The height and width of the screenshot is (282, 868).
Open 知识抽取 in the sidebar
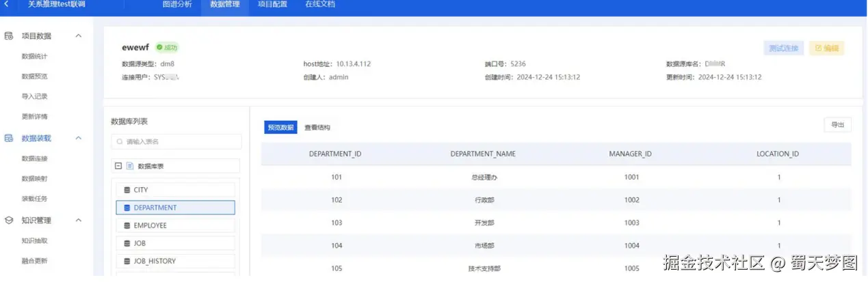tap(35, 240)
